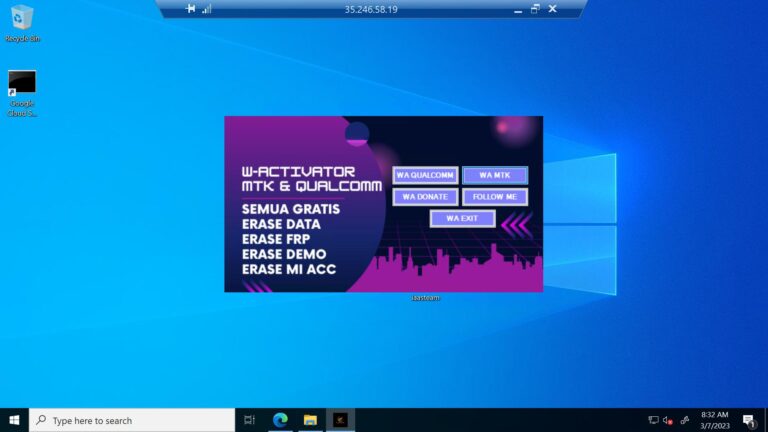This screenshot has width=768, height=432.
Task: Open the volume control in tray
Action: click(668, 420)
